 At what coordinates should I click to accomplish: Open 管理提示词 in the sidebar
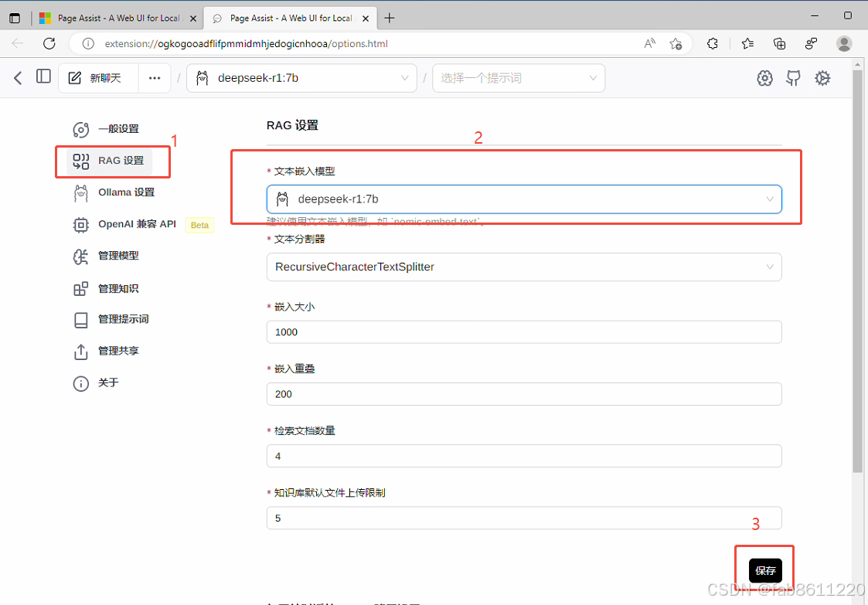click(124, 319)
